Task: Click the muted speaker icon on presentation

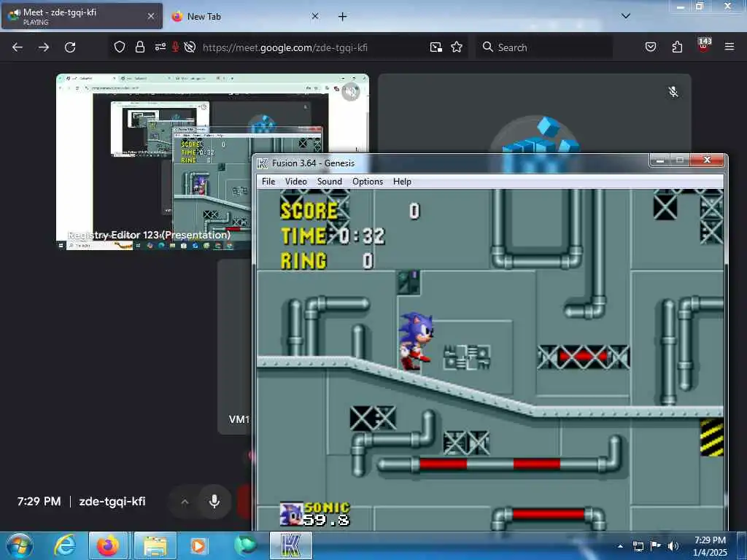Action: click(x=351, y=91)
